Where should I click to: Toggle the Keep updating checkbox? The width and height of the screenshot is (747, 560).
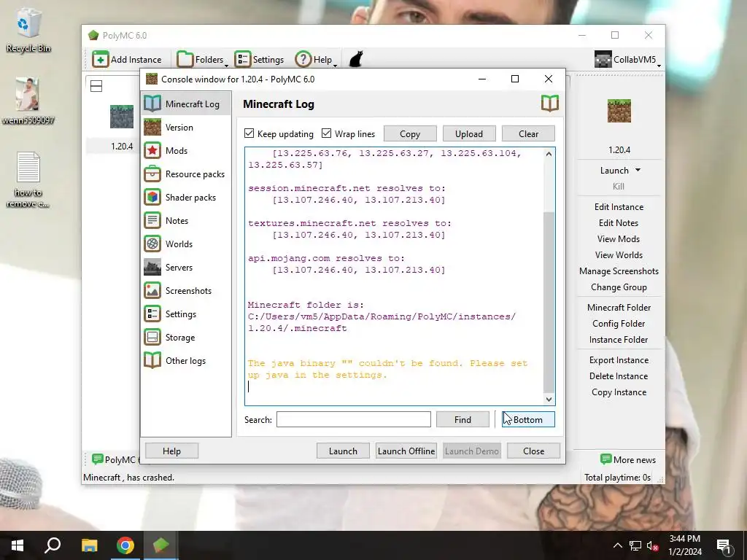point(249,133)
